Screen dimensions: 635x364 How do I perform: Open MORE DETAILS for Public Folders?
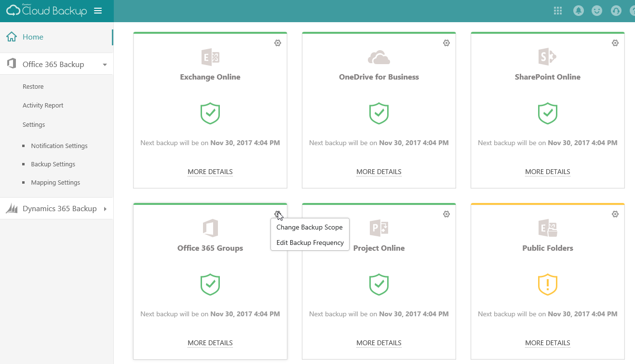pyautogui.click(x=547, y=343)
